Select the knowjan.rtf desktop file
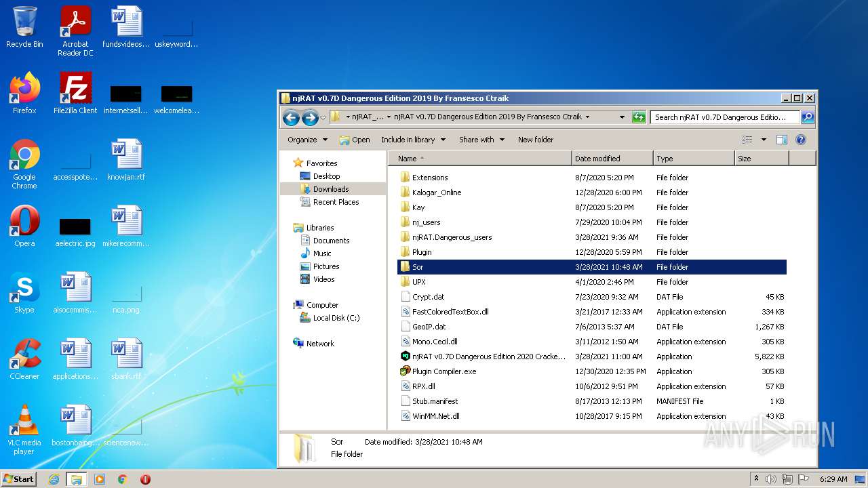Viewport: 868px width, 488px height. (x=126, y=160)
